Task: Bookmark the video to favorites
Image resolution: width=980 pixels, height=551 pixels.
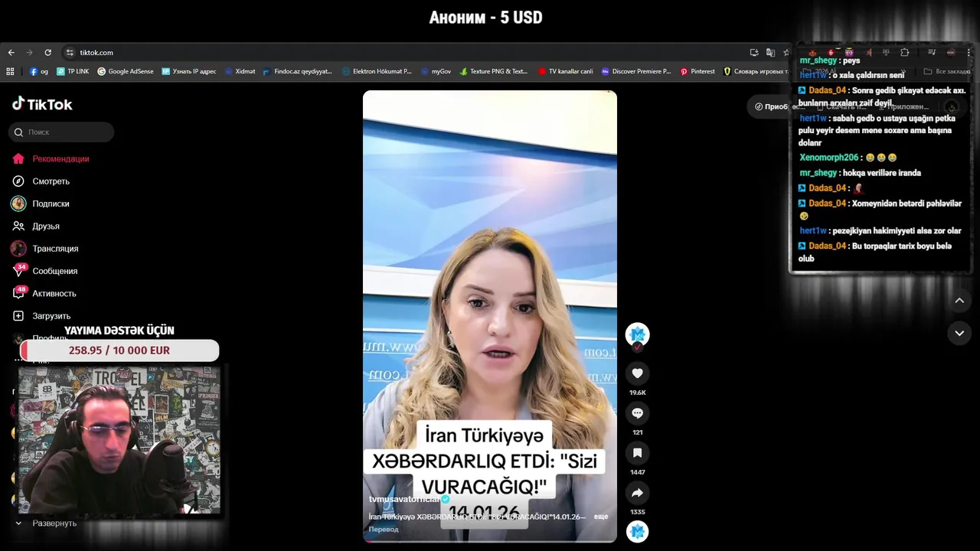Action: (637, 453)
